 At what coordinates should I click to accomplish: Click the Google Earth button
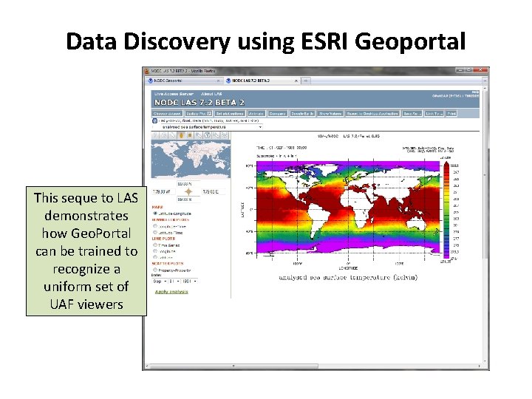click(302, 113)
